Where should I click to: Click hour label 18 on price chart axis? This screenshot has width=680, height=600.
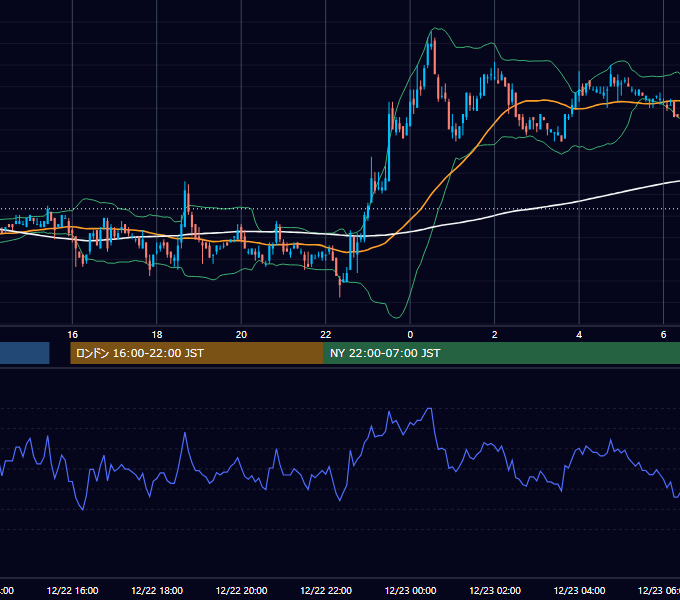pyautogui.click(x=157, y=334)
